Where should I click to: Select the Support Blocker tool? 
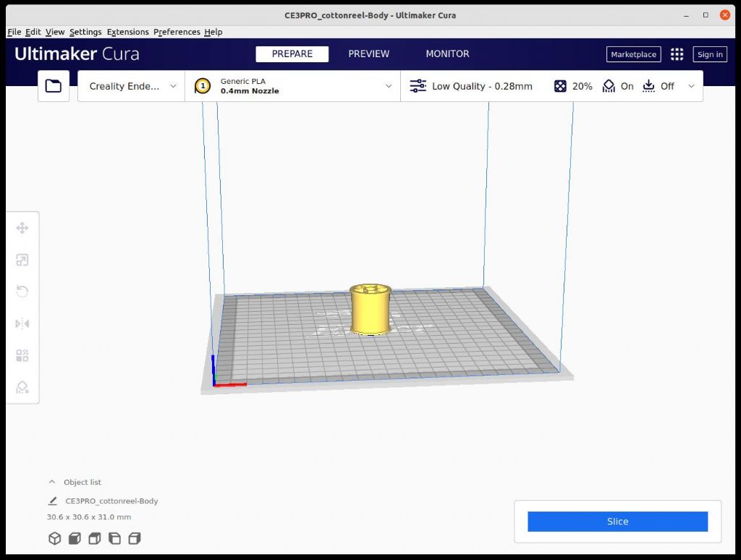click(x=22, y=388)
